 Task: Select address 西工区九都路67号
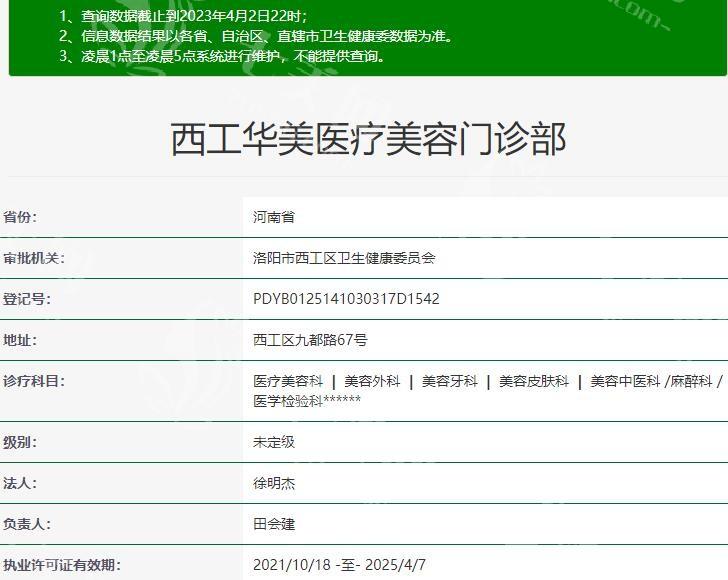pyautogui.click(x=310, y=340)
